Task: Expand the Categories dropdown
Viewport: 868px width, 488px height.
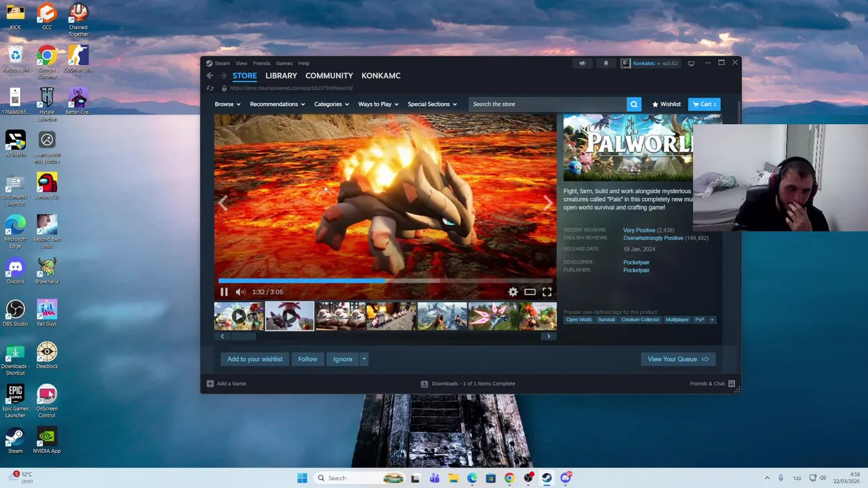Action: point(331,104)
